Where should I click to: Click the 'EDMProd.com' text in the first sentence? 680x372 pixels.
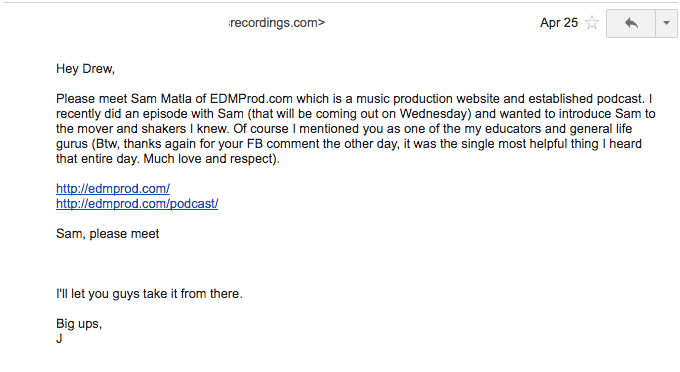251,99
